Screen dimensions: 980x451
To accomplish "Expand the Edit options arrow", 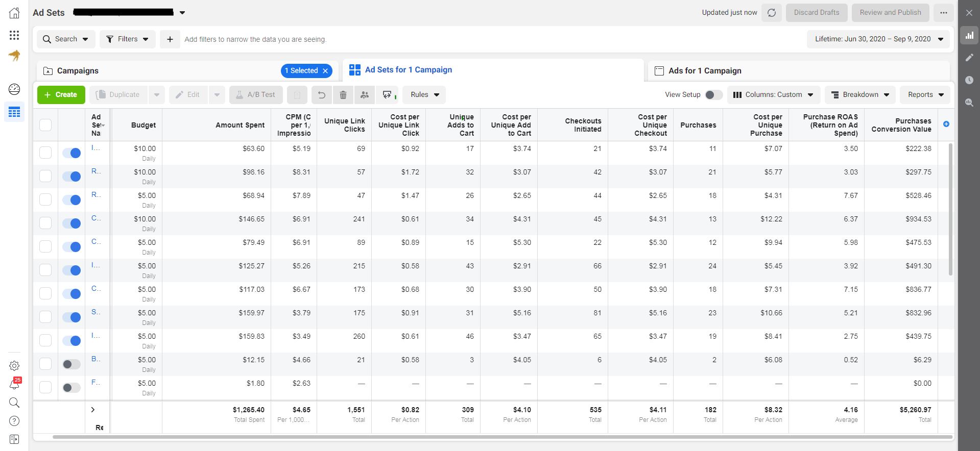I will pos(217,95).
